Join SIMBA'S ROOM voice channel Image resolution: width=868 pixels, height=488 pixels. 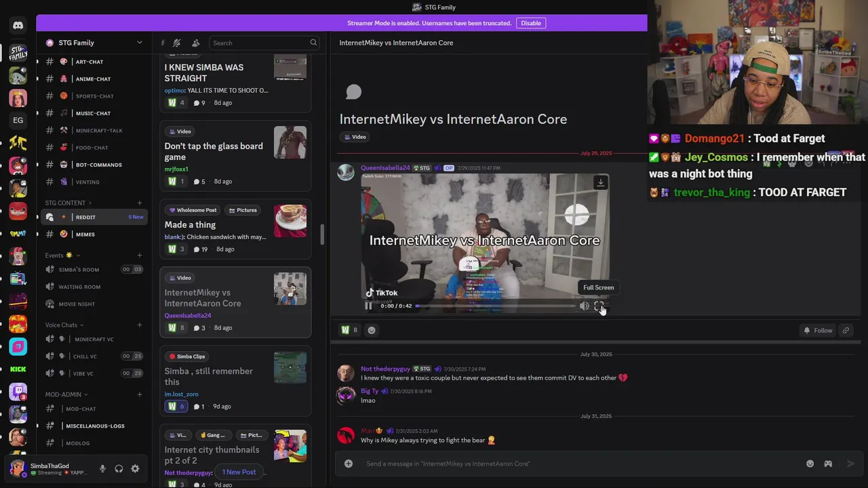(94, 270)
